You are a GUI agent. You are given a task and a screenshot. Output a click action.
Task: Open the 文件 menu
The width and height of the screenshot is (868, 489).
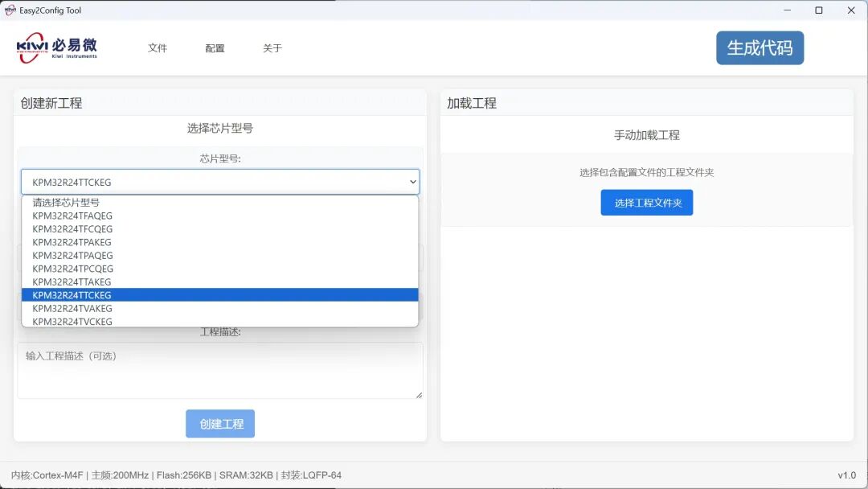(158, 48)
